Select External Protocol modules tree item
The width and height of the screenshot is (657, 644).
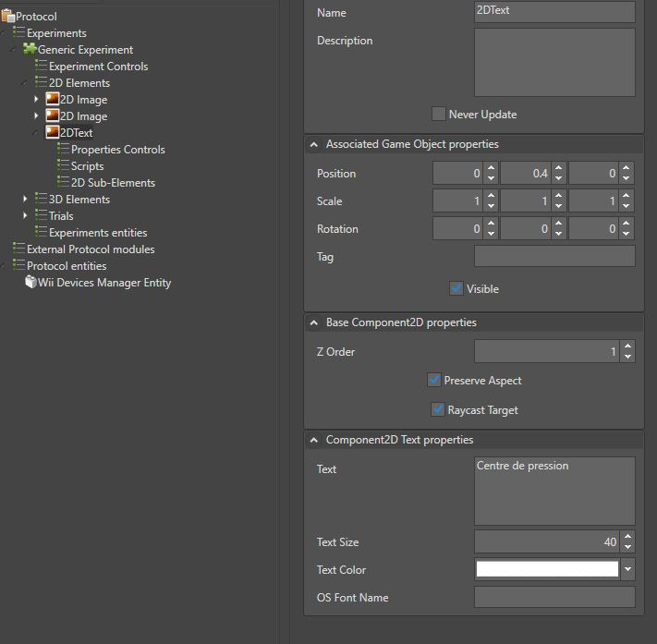(91, 249)
